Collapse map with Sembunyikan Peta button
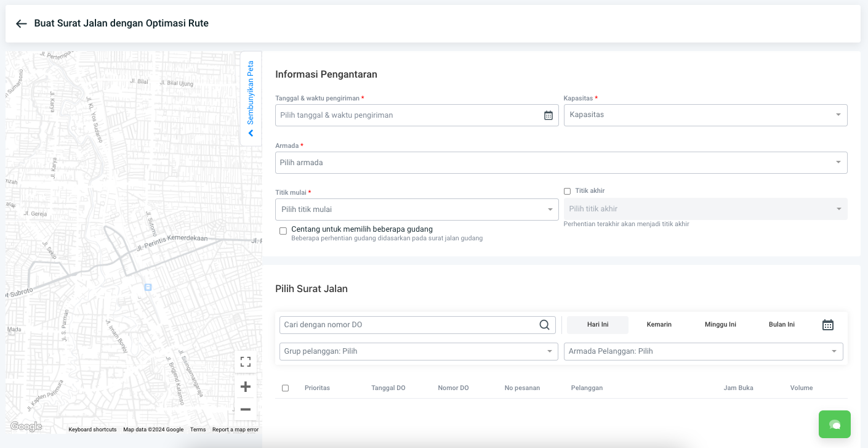Viewport: 868px width, 448px height. coord(251,99)
